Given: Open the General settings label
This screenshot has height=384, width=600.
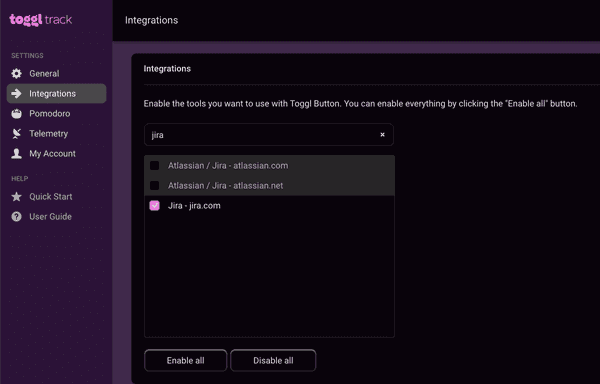Looking at the screenshot, I should 44,73.
